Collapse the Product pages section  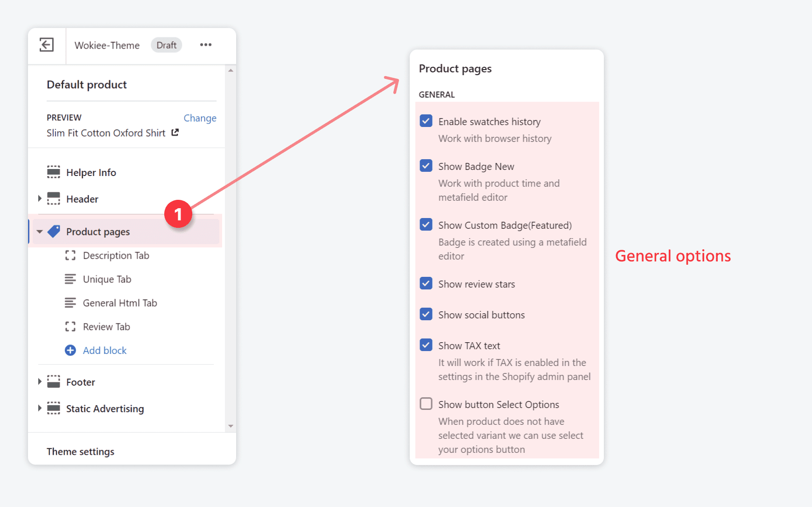pyautogui.click(x=40, y=231)
